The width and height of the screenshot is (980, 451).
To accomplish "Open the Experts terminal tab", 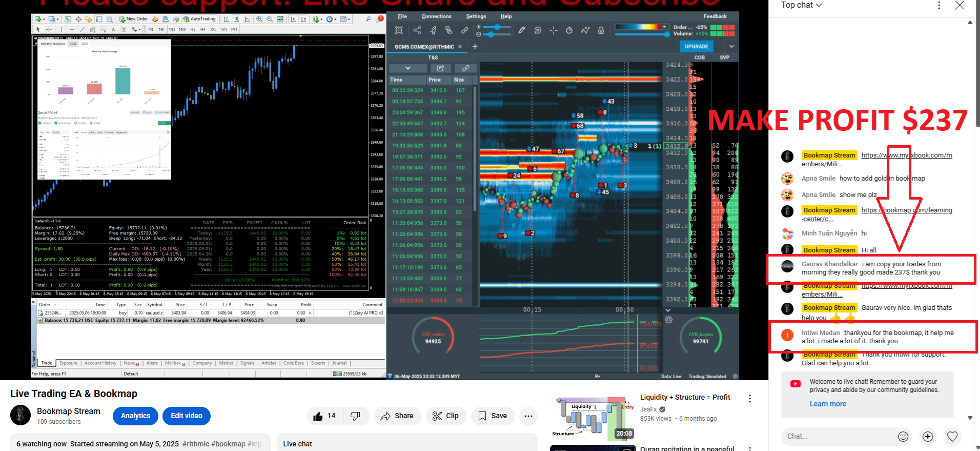I will (318, 363).
